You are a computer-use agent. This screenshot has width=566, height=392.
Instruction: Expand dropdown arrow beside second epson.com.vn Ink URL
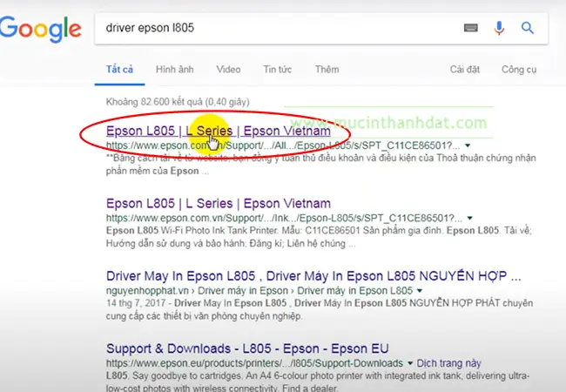(469, 218)
